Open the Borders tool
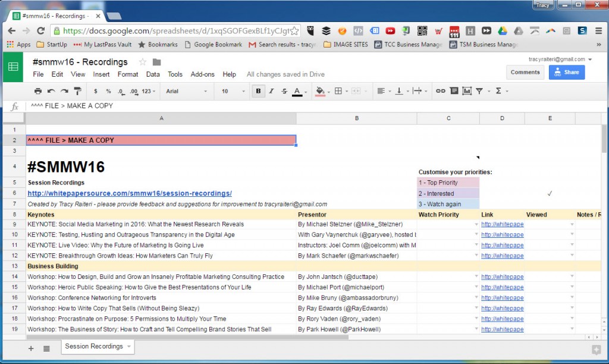This screenshot has height=364, width=609. point(338,91)
